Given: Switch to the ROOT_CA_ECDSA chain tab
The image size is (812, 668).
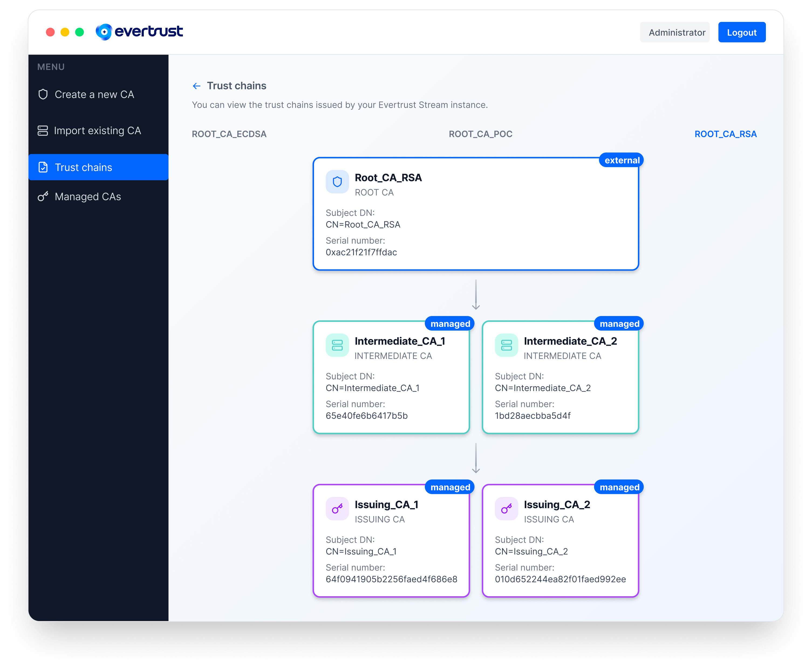Looking at the screenshot, I should [229, 134].
